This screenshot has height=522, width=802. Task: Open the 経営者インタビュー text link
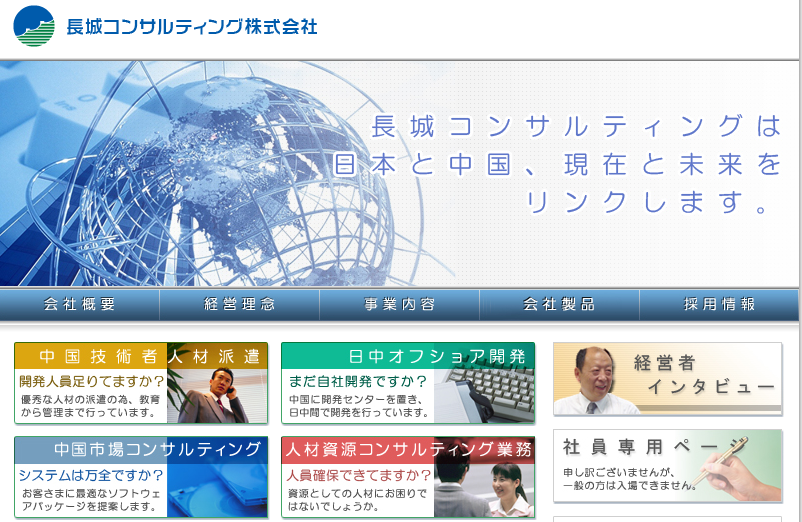[705, 375]
